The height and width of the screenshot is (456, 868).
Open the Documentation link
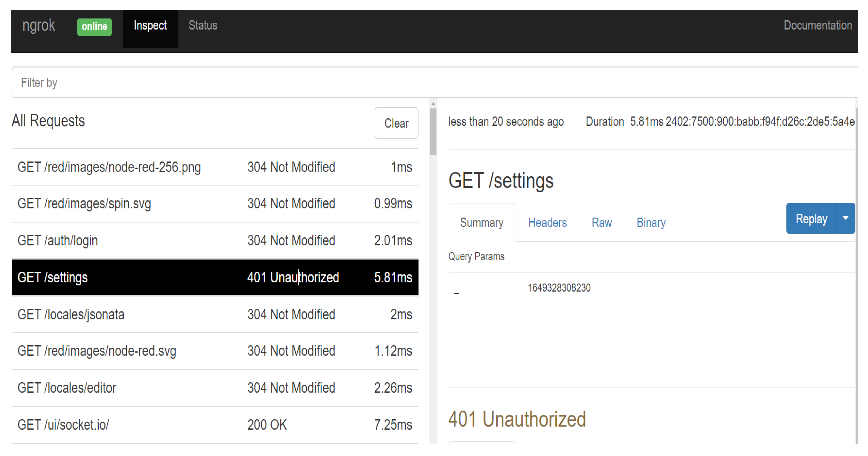coord(818,26)
